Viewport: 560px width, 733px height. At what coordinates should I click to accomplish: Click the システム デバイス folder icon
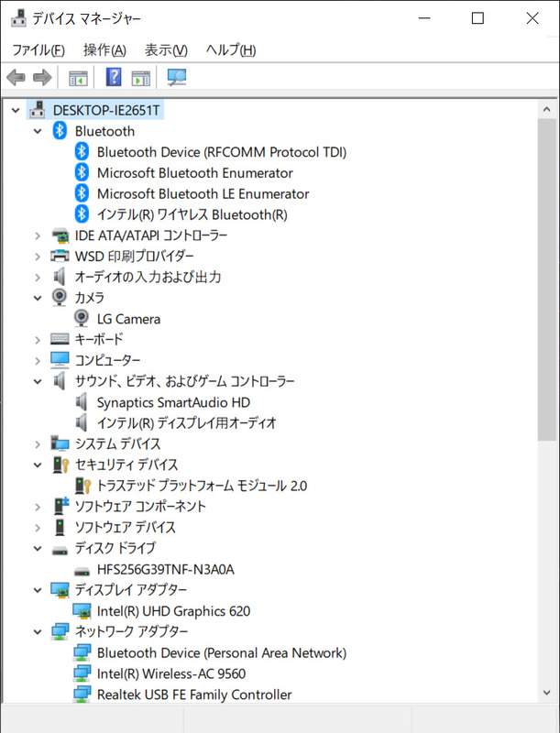click(60, 443)
